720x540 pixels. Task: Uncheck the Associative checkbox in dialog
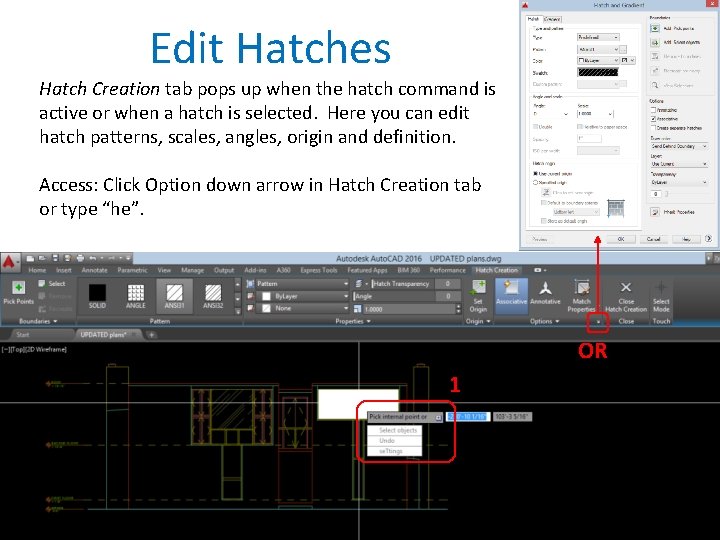click(x=653, y=119)
